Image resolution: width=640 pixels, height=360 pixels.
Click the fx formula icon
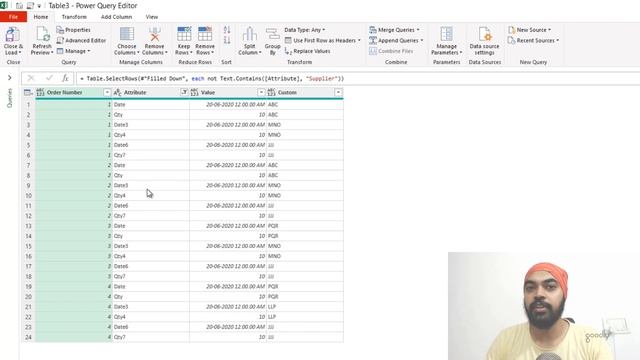pos(65,78)
